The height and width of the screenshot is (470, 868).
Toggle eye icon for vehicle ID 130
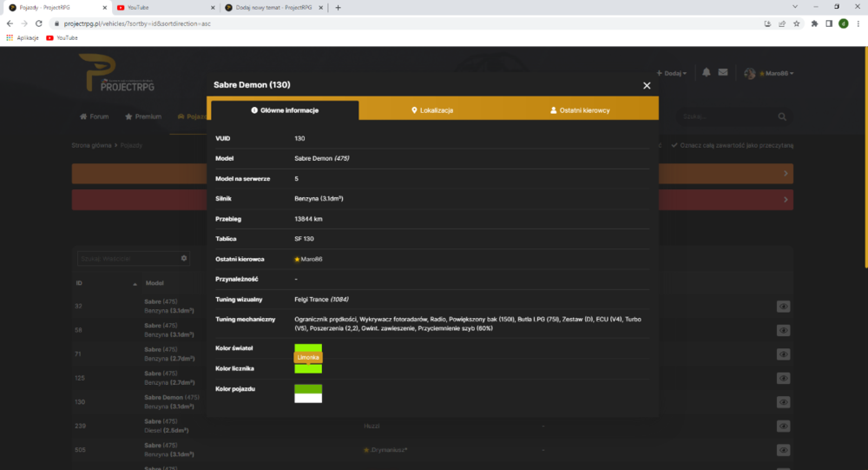783,402
